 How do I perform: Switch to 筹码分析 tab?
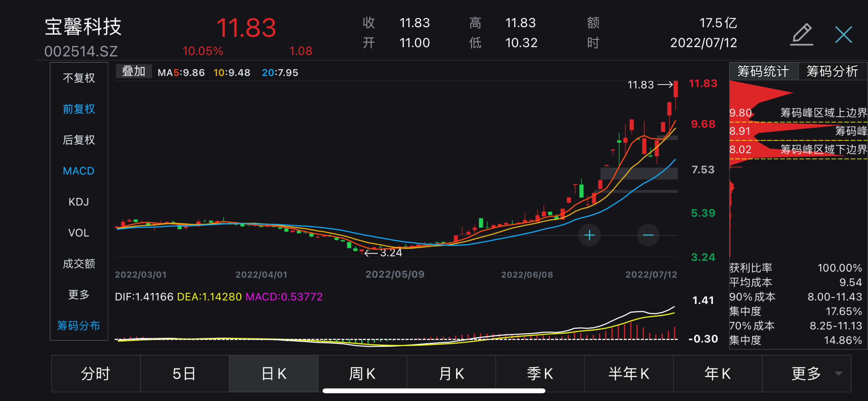point(832,71)
